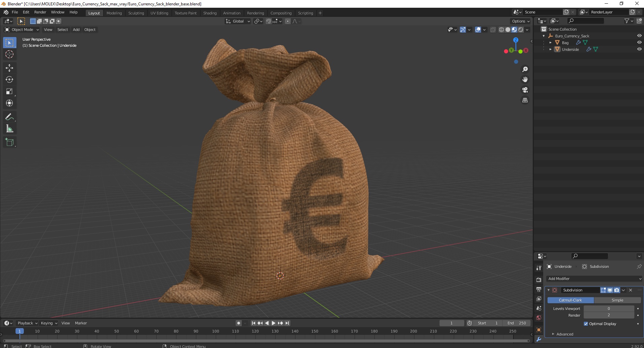
Task: Activate the Select Box tool
Action: [9, 43]
